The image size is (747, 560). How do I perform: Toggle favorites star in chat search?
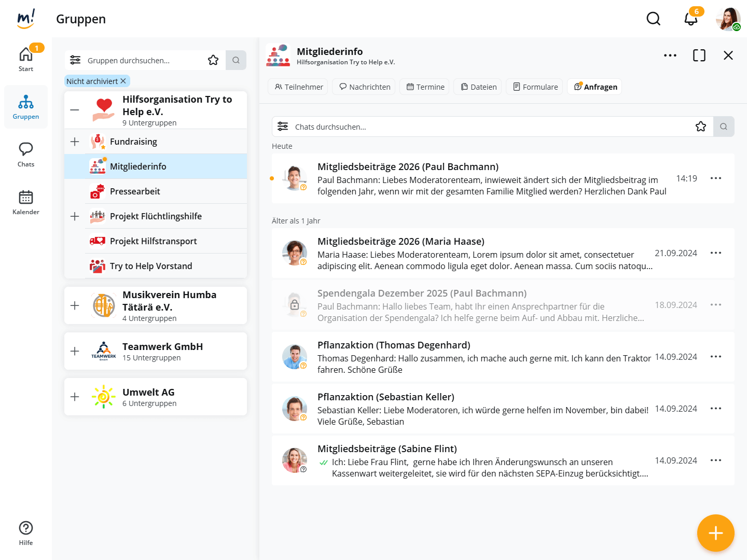pyautogui.click(x=700, y=127)
